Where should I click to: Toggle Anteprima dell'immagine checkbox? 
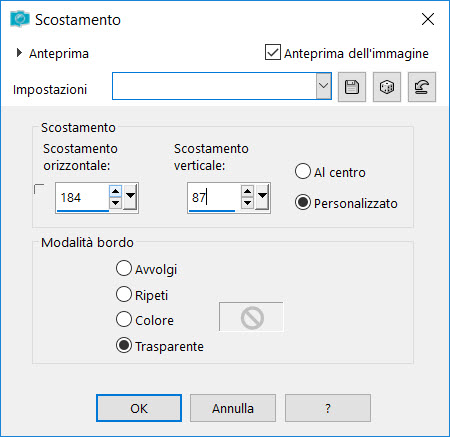[273, 52]
